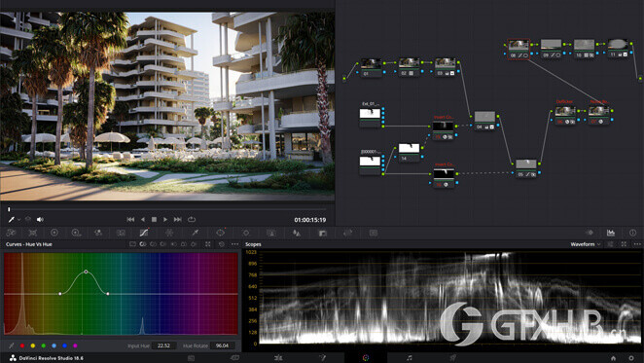Viewport: 644px width, 363px height.
Task: Switch to the Deliver page
Action: [x=452, y=358]
